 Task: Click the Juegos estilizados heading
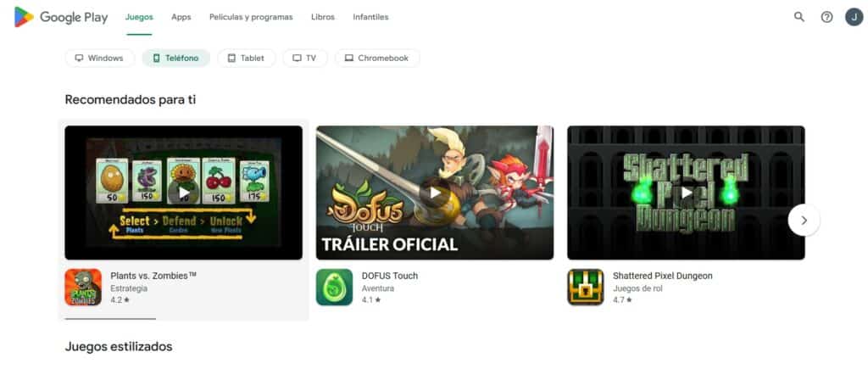[x=119, y=347]
